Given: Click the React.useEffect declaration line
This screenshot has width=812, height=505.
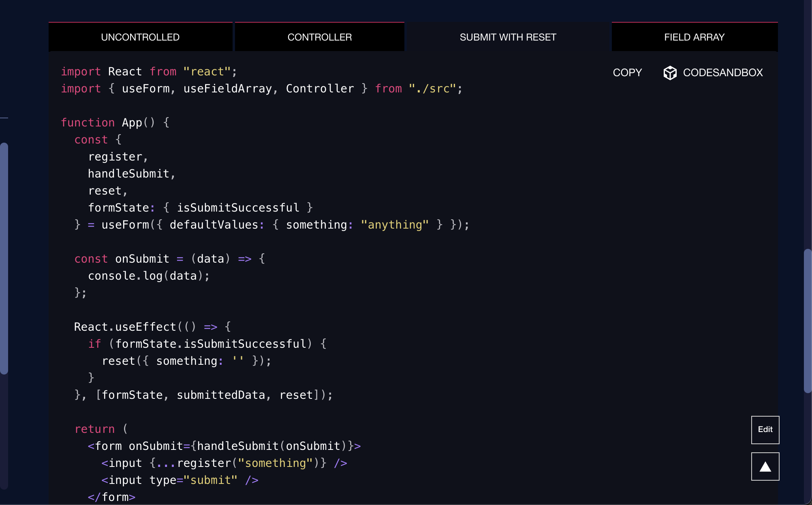Looking at the screenshot, I should (152, 327).
